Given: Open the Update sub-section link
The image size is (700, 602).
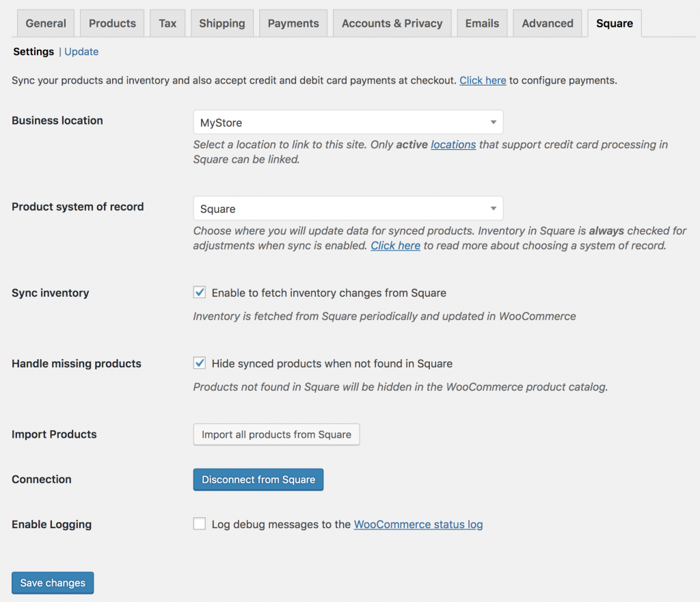Looking at the screenshot, I should 81,52.
